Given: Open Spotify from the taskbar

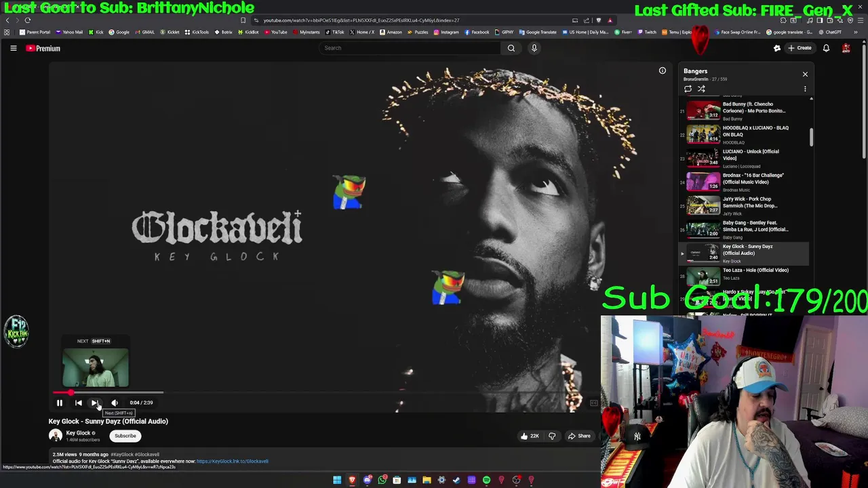Looking at the screenshot, I should pyautogui.click(x=486, y=481).
